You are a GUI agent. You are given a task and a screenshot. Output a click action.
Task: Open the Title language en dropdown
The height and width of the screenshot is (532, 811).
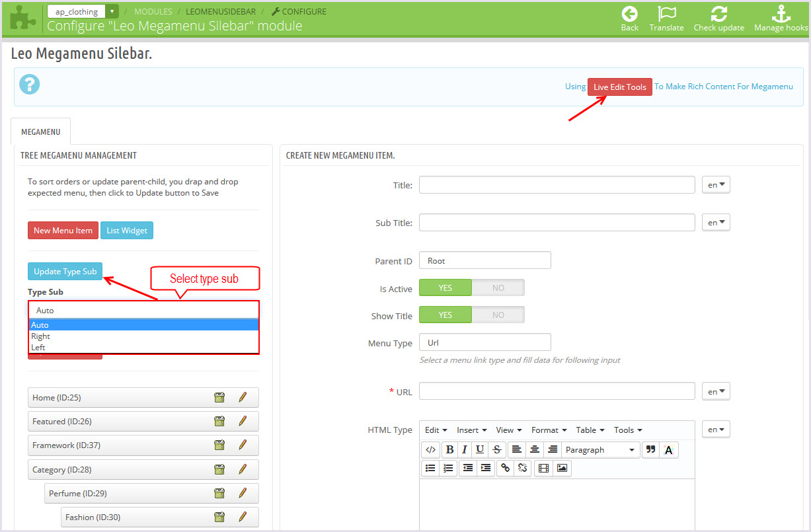point(716,185)
